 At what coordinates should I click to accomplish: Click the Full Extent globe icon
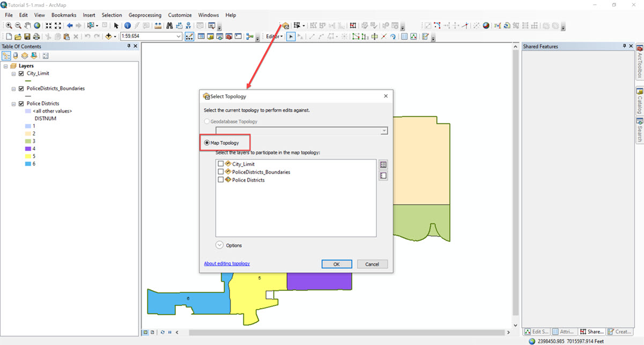(x=37, y=25)
